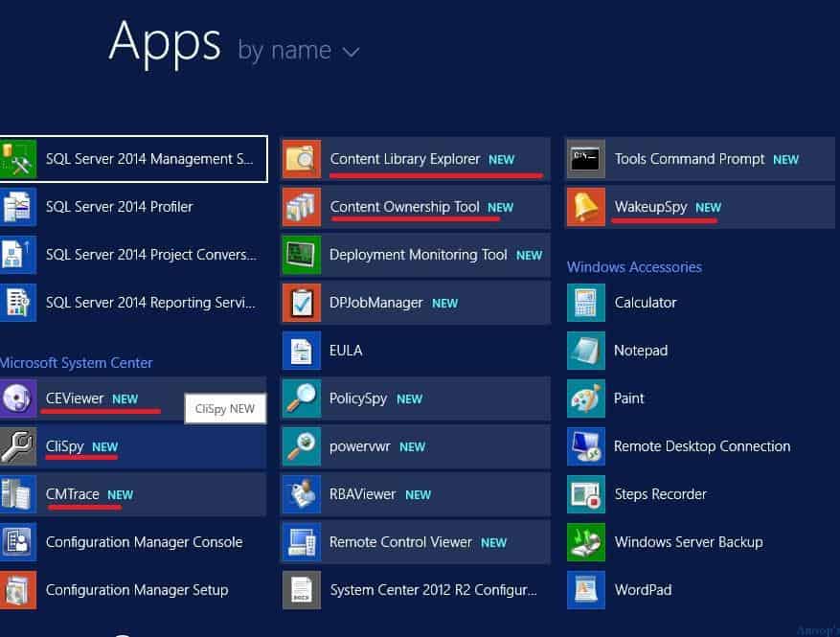Image resolution: width=840 pixels, height=637 pixels.
Task: Click 'SQL Server 2014 Reporting Servi...' text
Action: pos(150,303)
